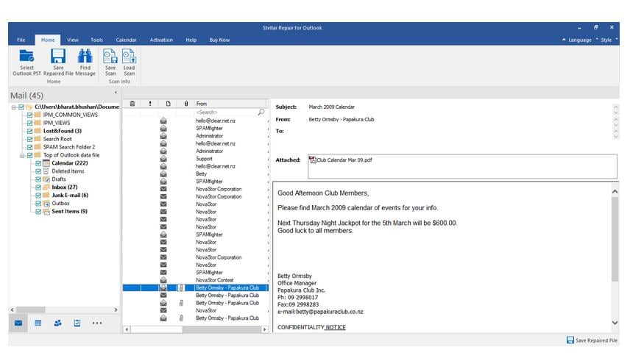
Task: Click Save Repaired File ribbon icon
Action: click(58, 56)
